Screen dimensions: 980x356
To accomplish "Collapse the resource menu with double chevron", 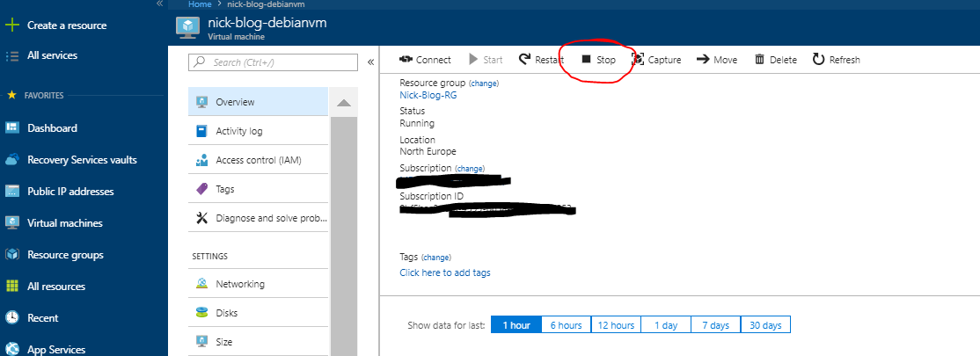I will [x=370, y=62].
